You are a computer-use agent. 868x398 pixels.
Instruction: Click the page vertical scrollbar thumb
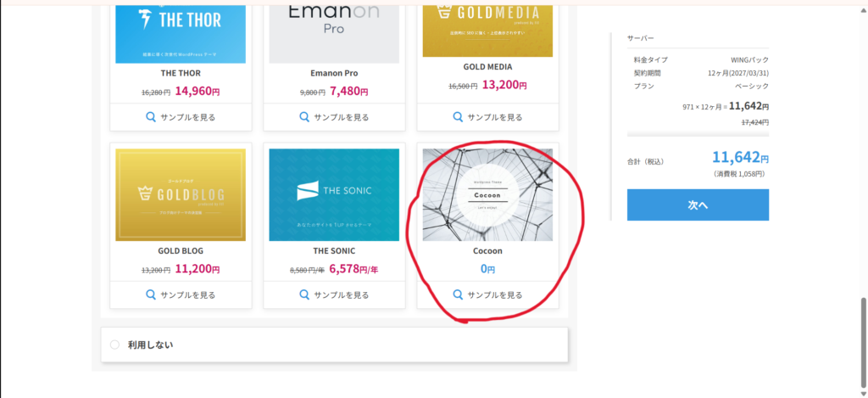click(863, 339)
